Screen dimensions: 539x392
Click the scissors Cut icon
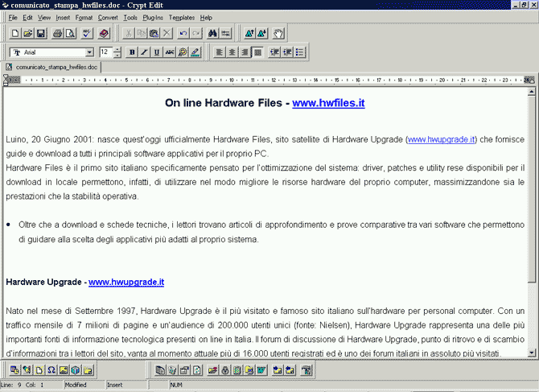click(128, 33)
